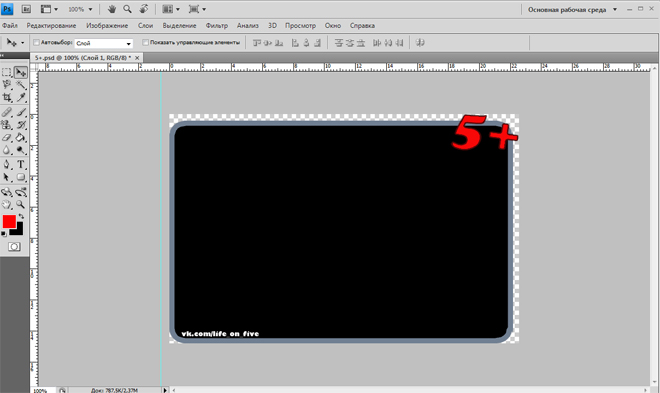The image size is (660, 393).
Task: Check Показать управляющие элементы option
Action: coord(145,42)
